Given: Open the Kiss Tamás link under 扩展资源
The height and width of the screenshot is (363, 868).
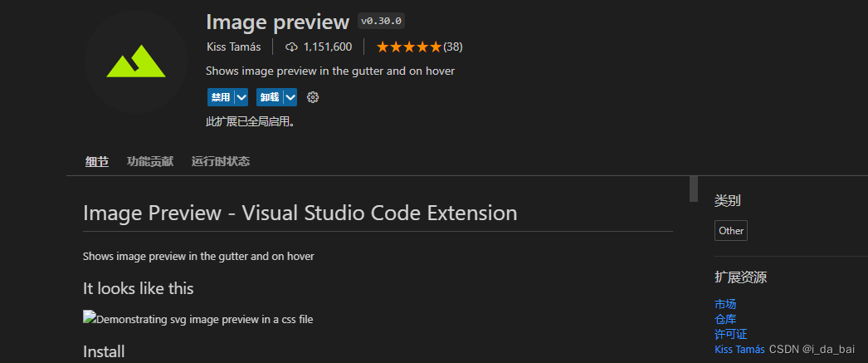Looking at the screenshot, I should (739, 349).
